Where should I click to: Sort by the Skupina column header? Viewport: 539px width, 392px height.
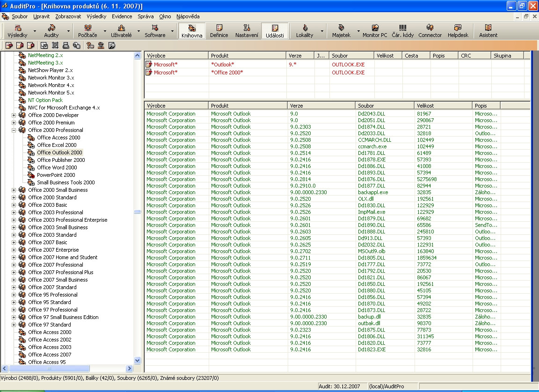pos(507,56)
